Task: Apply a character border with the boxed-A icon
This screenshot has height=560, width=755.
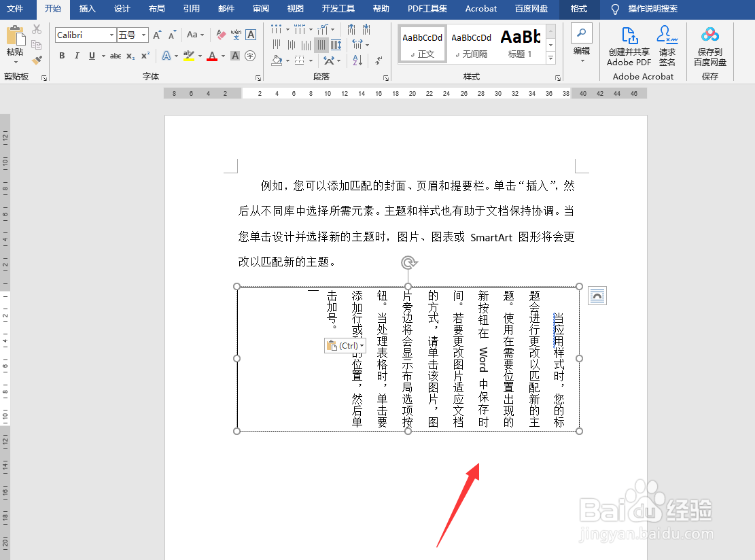Action: (x=251, y=35)
